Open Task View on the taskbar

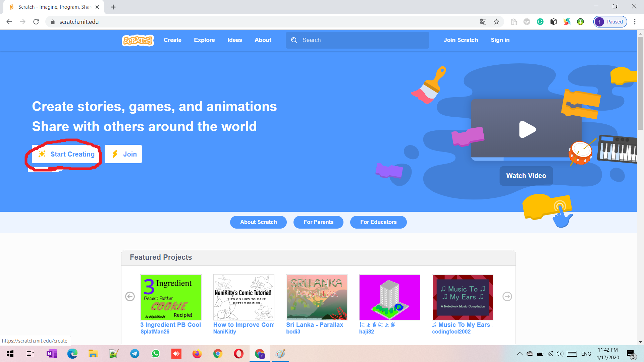point(30,354)
